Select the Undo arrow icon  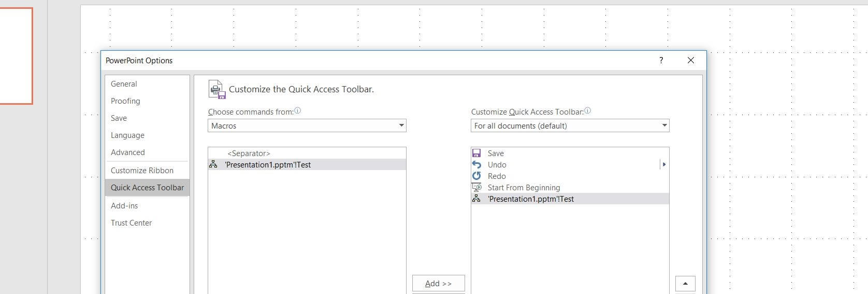click(476, 164)
